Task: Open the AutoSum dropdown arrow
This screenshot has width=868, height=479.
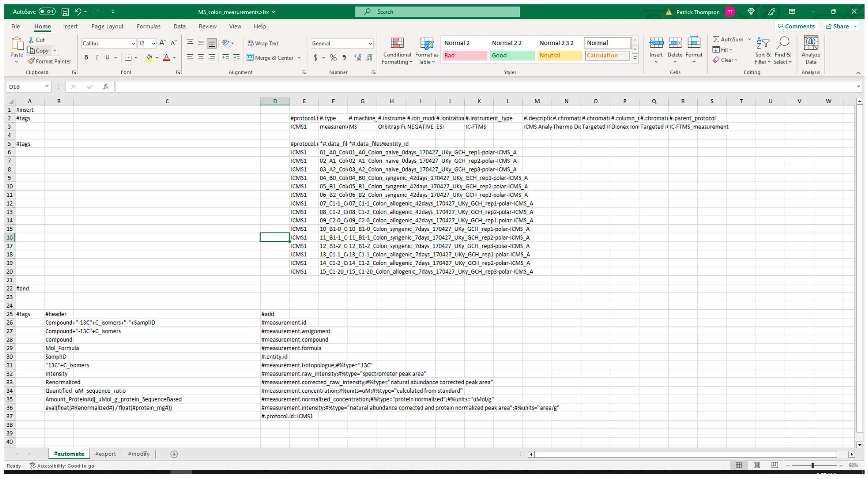Action: 749,39
